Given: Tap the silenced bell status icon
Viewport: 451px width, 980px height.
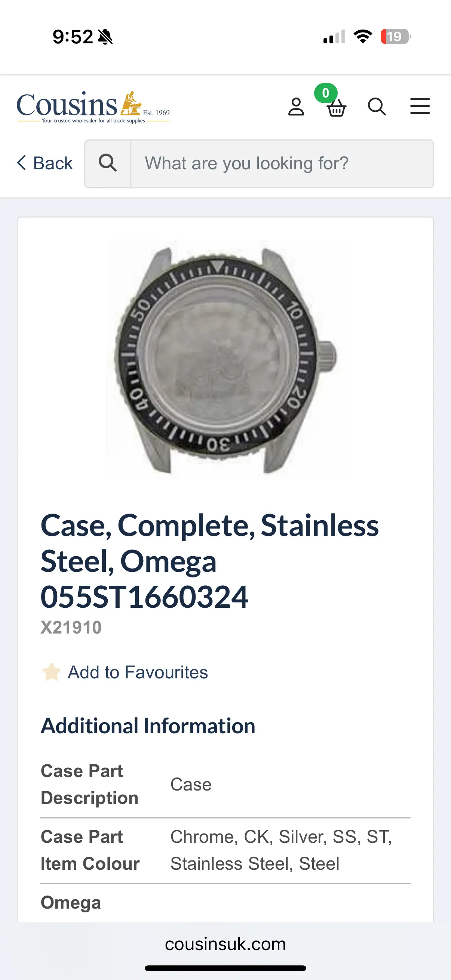Looking at the screenshot, I should (105, 37).
